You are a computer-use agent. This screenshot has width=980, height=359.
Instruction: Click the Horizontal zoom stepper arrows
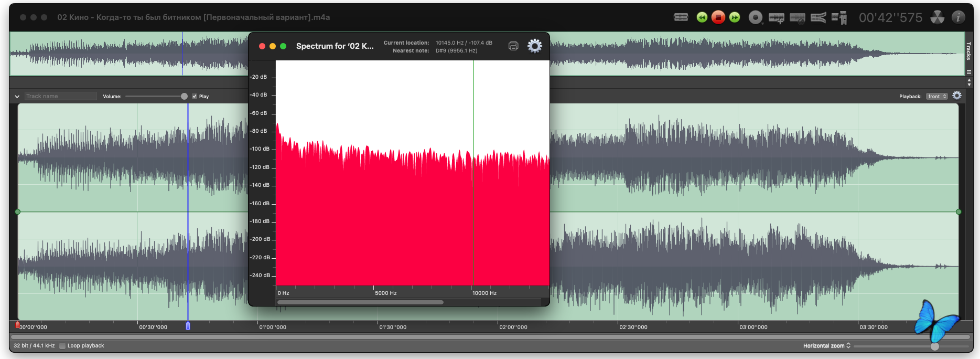(x=848, y=346)
